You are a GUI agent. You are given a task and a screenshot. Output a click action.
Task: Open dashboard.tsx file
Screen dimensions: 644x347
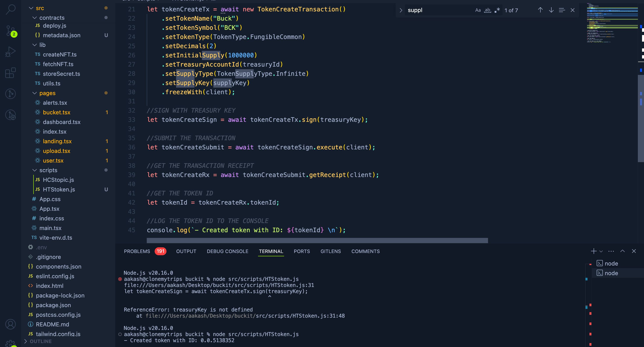coord(62,122)
